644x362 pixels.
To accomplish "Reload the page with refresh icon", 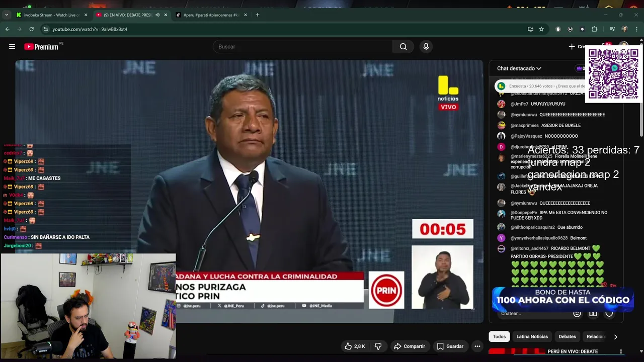I will [x=31, y=29].
